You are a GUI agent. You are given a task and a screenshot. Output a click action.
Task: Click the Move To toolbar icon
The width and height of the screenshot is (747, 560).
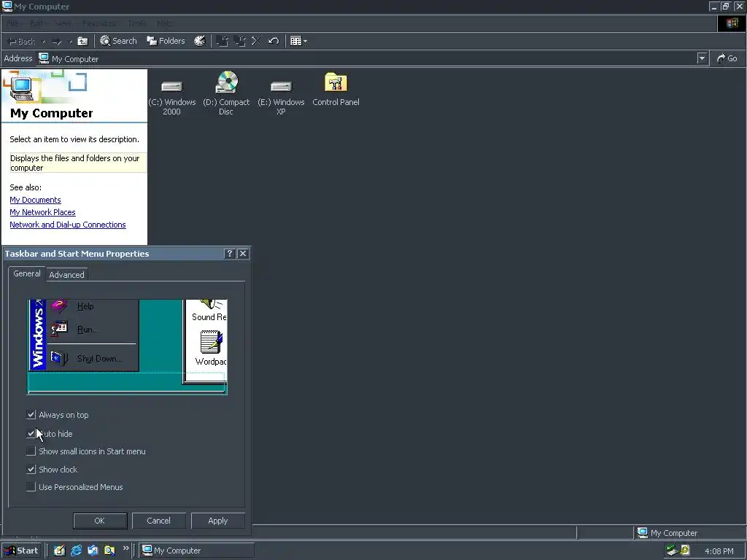click(x=222, y=41)
